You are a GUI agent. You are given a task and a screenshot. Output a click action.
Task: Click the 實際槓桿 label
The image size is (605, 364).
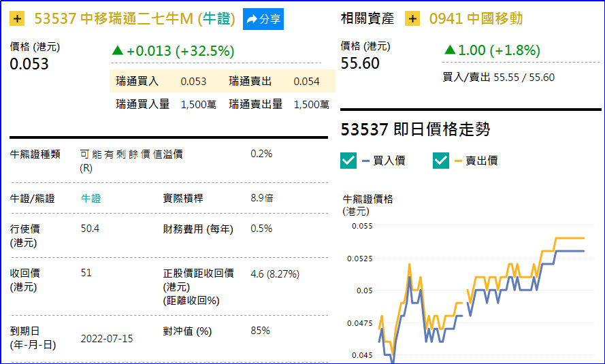(183, 199)
